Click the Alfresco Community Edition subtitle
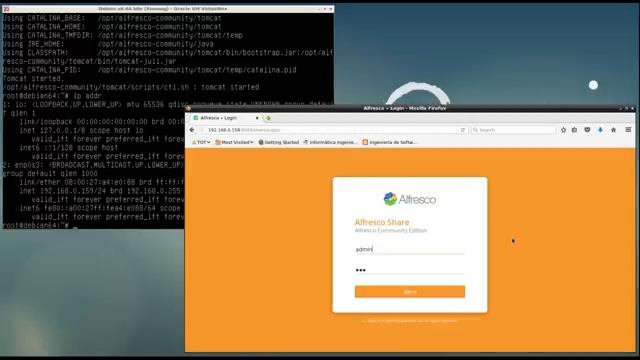The image size is (640, 360). (391, 231)
